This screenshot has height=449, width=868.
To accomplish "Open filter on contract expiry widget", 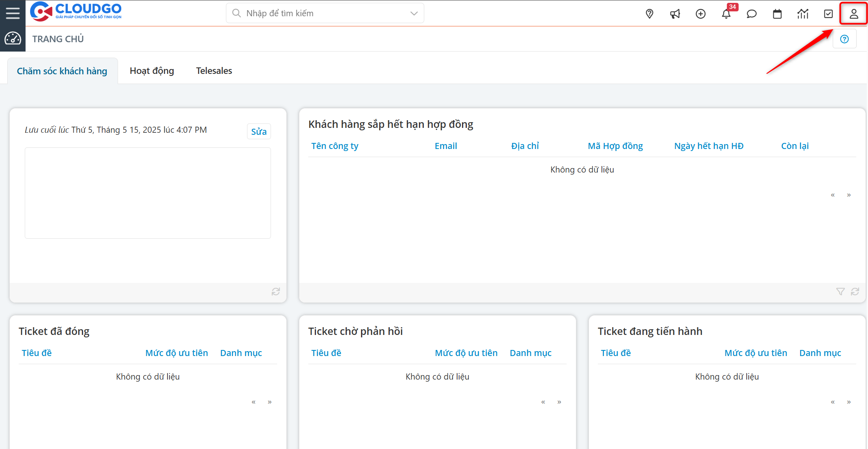I will (x=840, y=291).
